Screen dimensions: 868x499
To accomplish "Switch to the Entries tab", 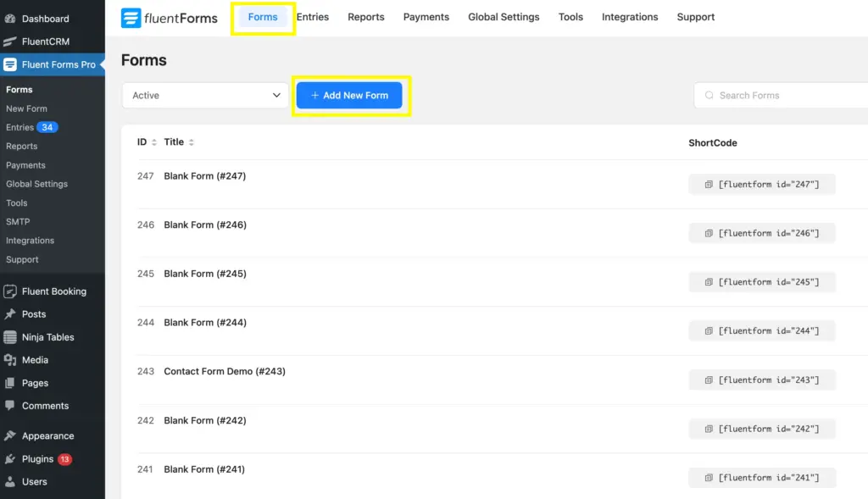I will (313, 17).
